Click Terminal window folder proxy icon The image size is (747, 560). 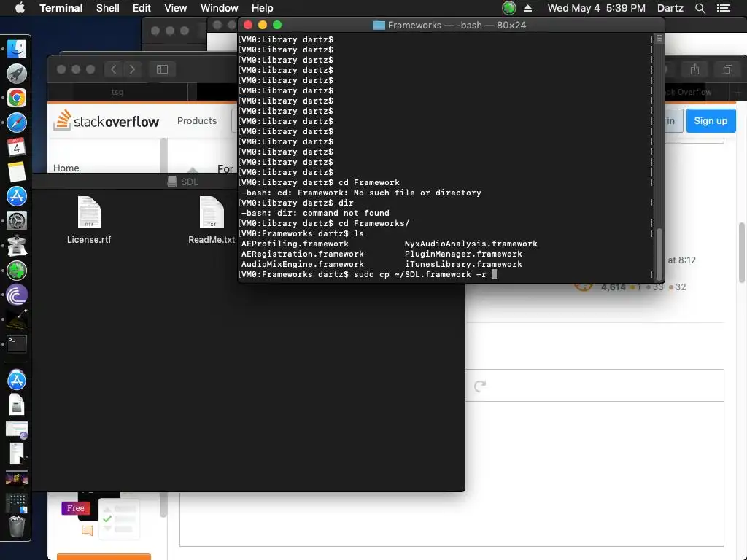(x=379, y=26)
